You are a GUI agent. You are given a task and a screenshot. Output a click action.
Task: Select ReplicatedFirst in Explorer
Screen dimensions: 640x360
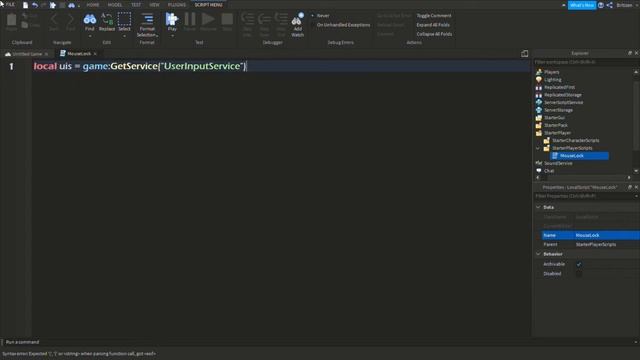point(559,87)
